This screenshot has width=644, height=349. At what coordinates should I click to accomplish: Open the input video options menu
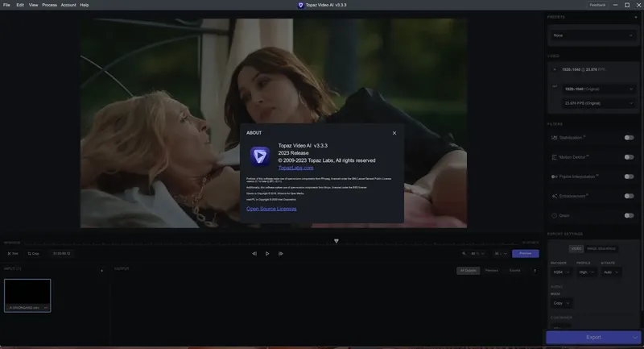pos(46,307)
